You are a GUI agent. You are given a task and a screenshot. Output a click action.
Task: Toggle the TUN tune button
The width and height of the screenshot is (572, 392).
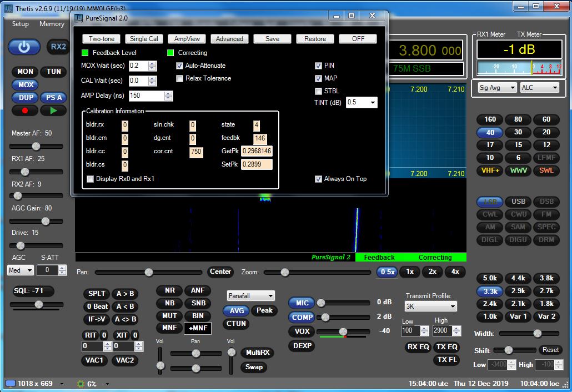pos(54,72)
